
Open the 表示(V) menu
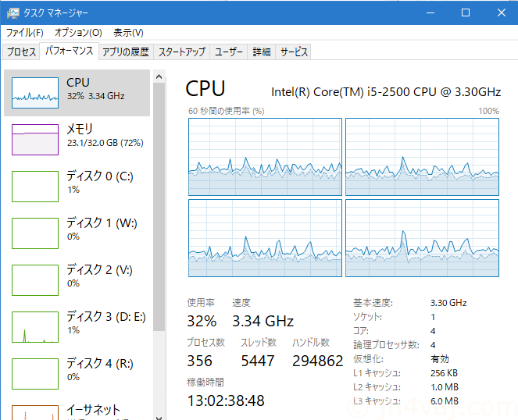click(x=128, y=32)
